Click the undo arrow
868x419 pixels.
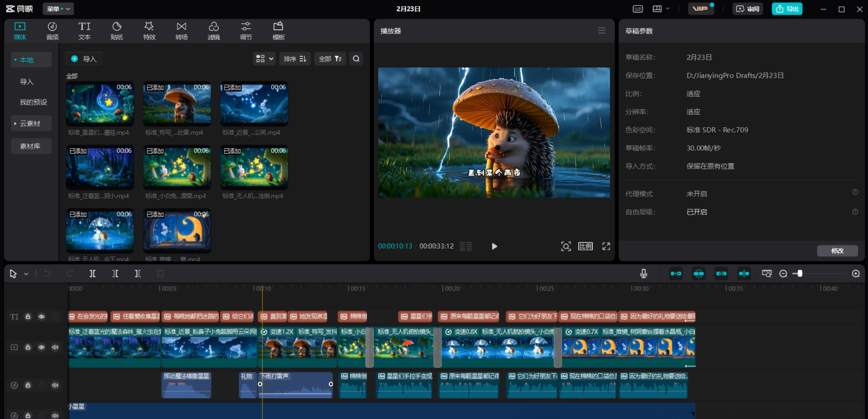[x=47, y=274]
